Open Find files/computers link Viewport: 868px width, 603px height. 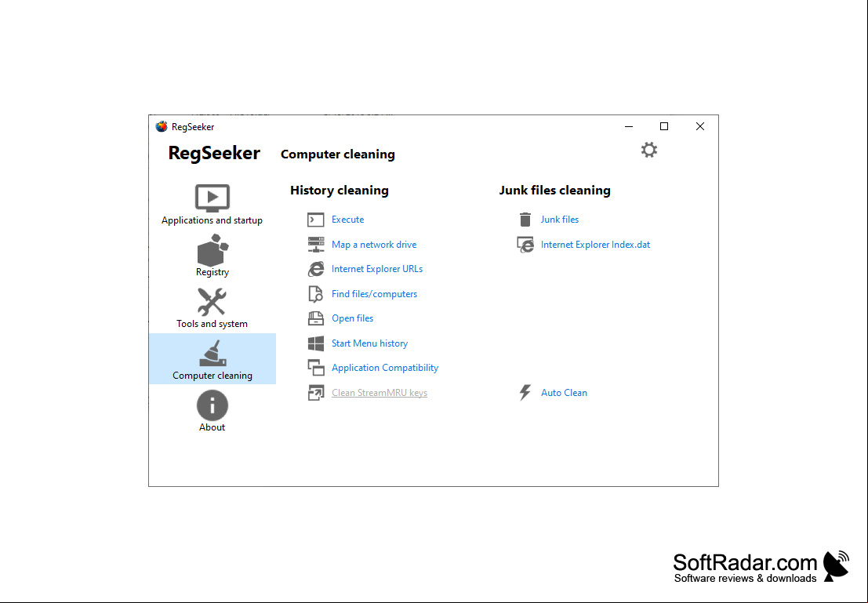pyautogui.click(x=374, y=294)
